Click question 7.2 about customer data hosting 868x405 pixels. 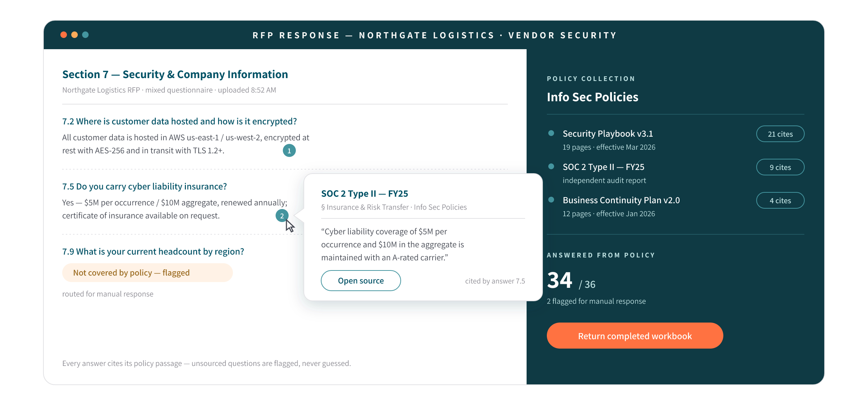coord(179,121)
